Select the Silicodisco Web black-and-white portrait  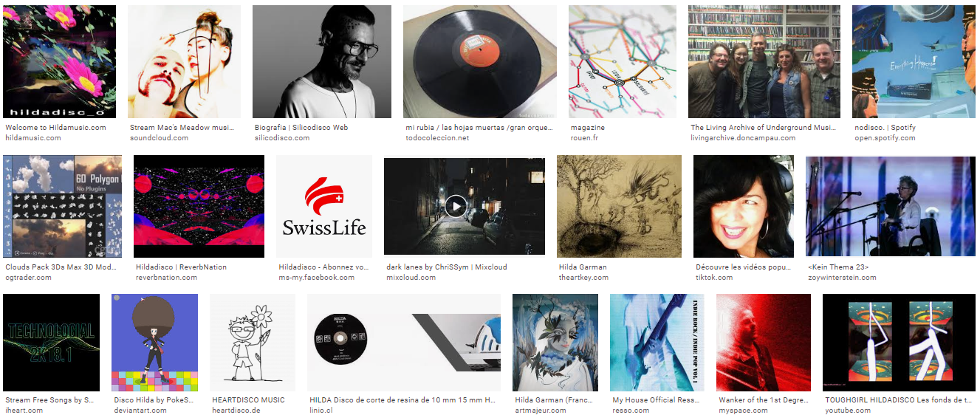pos(322,62)
